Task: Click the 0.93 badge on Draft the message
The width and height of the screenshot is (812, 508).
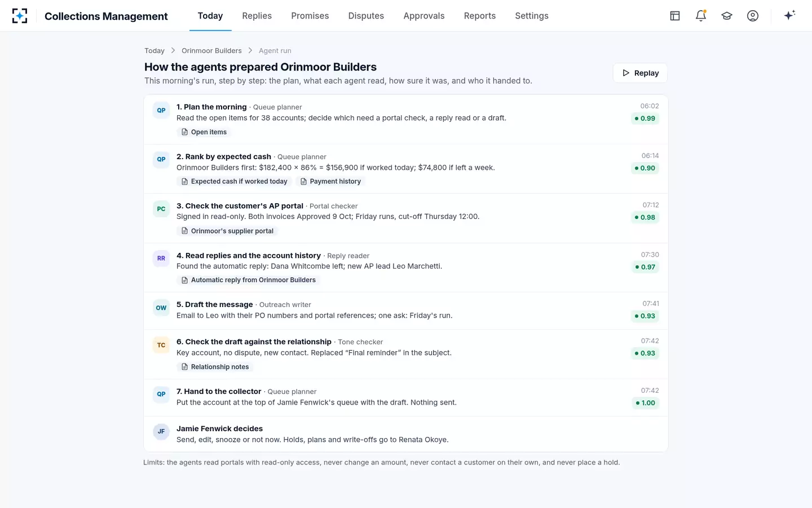Action: pyautogui.click(x=645, y=316)
